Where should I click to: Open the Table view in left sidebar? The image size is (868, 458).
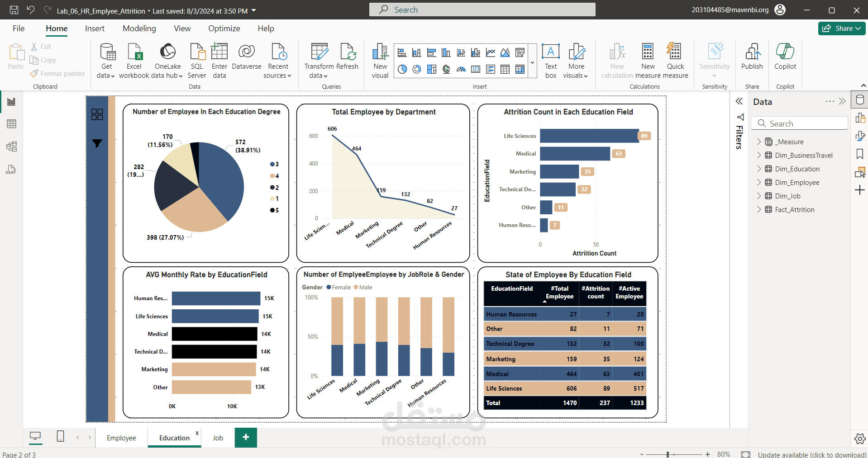(11, 124)
